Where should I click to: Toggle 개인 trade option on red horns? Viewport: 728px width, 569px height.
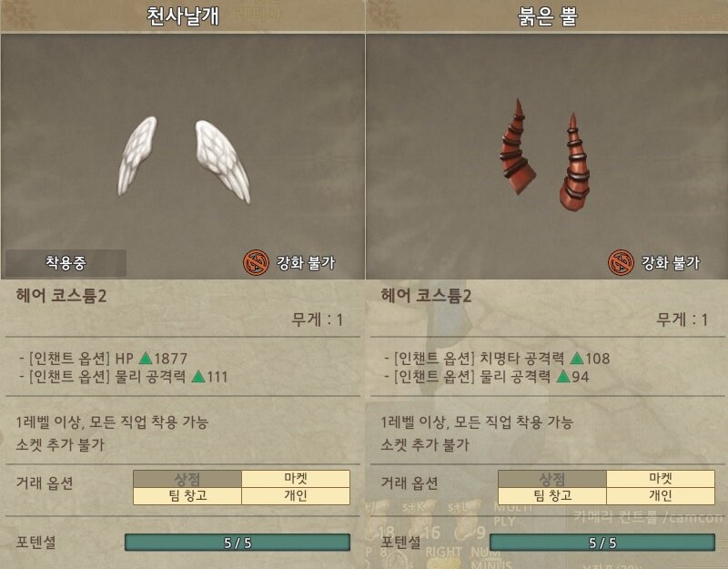[661, 495]
